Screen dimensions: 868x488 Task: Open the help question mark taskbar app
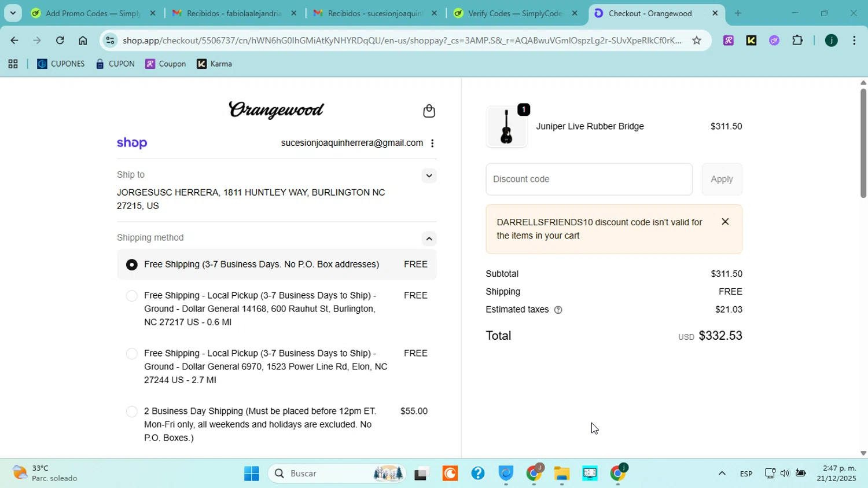pyautogui.click(x=478, y=474)
